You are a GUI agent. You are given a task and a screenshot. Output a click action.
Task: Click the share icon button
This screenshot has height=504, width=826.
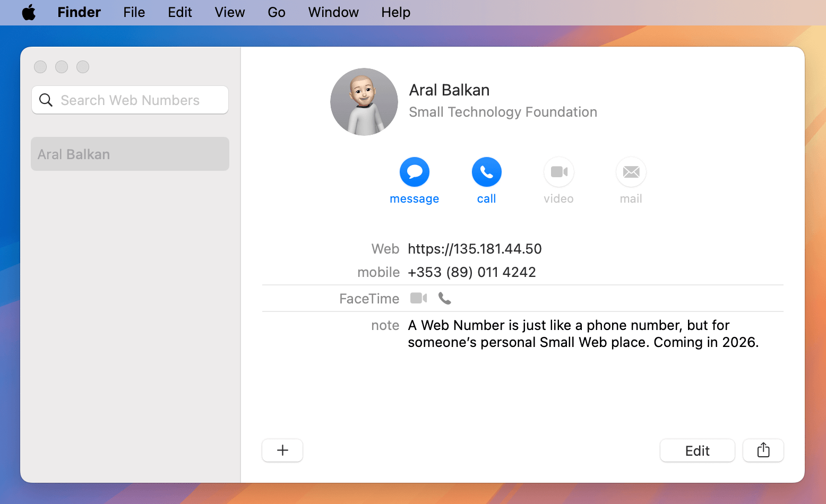click(763, 450)
